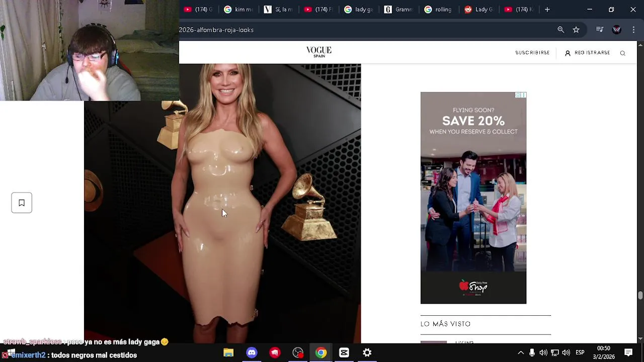Click the bookmark save-article icon
Image resolution: width=644 pixels, height=362 pixels.
[x=22, y=203]
